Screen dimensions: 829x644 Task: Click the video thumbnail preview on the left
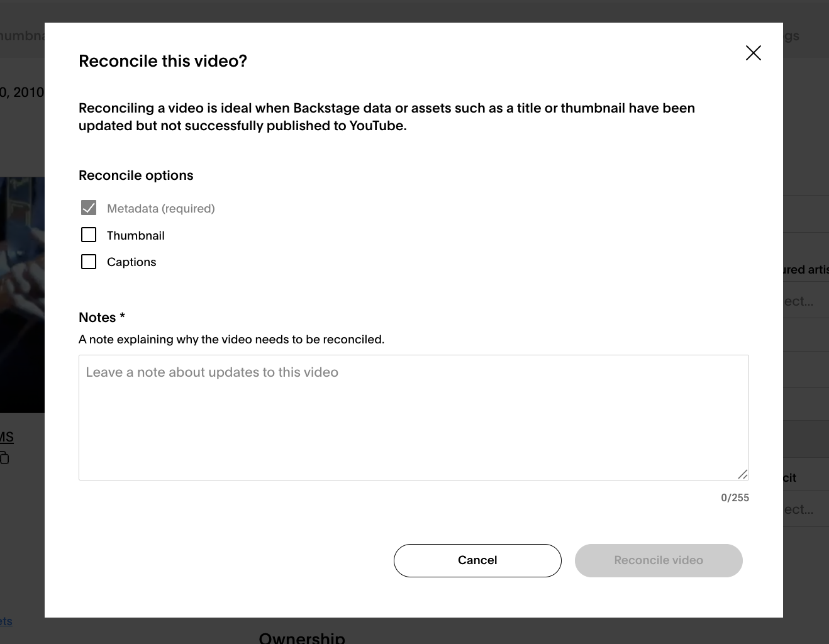(22, 294)
